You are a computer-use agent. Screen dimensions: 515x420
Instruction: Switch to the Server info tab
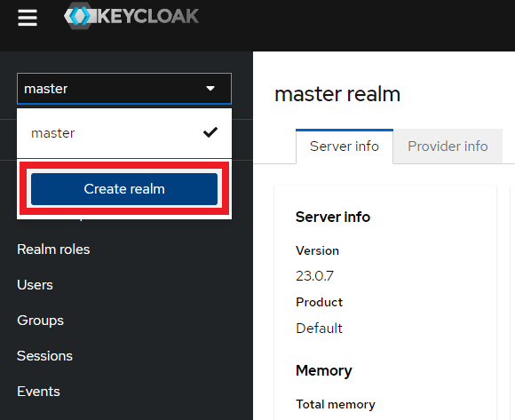[x=345, y=147]
